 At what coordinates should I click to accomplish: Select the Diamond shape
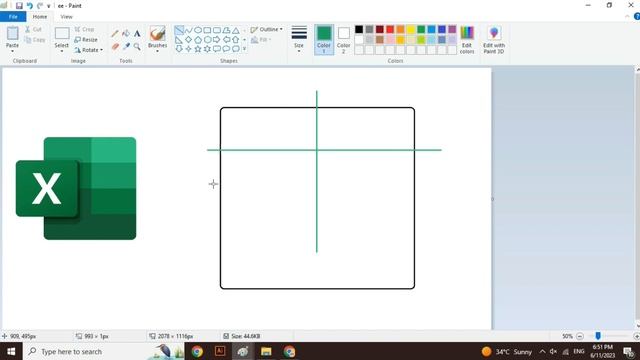pyautogui.click(x=188, y=40)
